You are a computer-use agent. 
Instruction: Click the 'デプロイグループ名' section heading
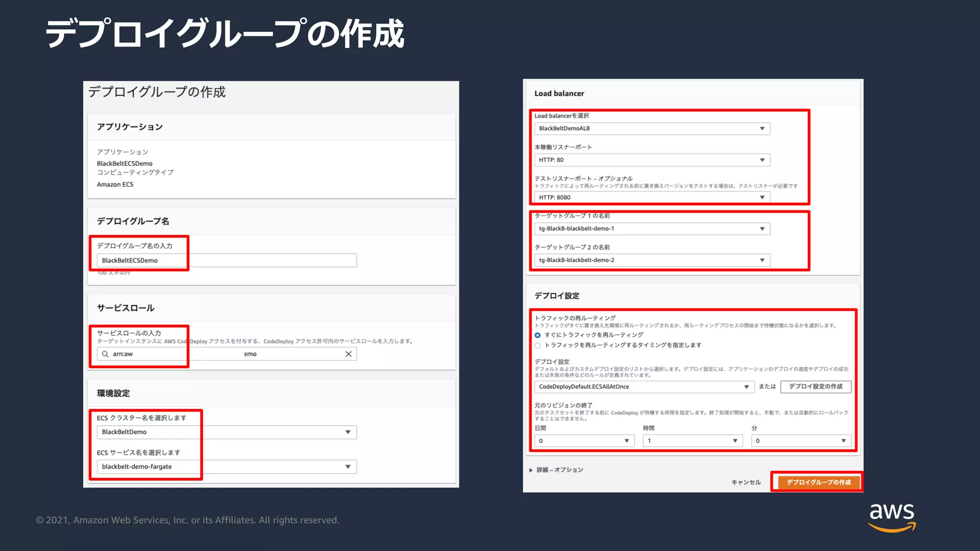point(133,221)
